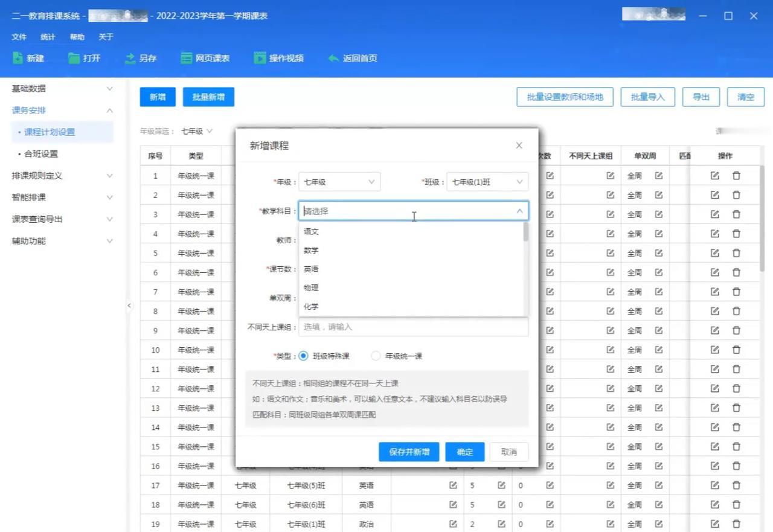Collapse the 教学科目 dropdown arrow
This screenshot has height=532, width=773.
point(519,211)
